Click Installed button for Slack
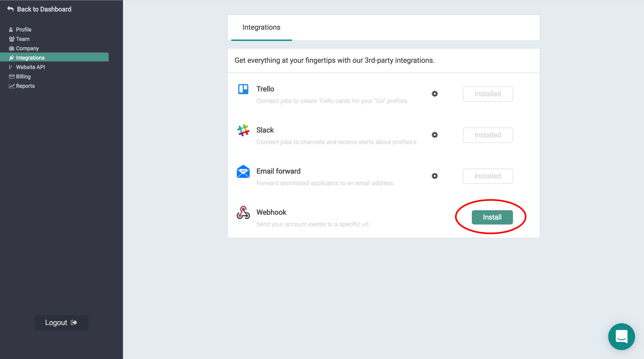The image size is (644, 359). (x=488, y=135)
